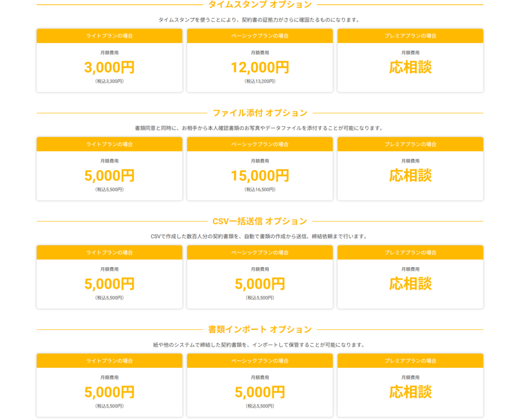Click the 12,000円 monthly price

click(259, 67)
